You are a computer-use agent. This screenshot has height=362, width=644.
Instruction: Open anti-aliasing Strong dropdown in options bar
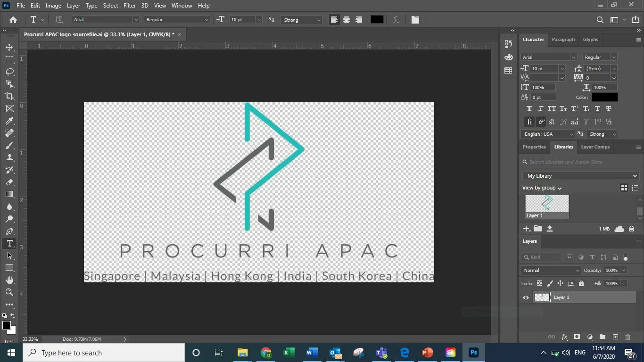pyautogui.click(x=301, y=20)
